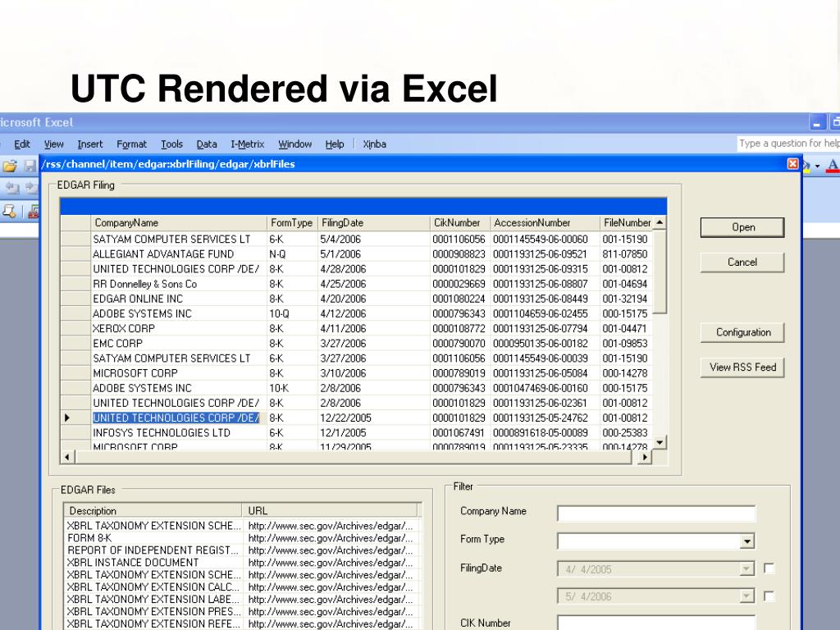Image resolution: width=840 pixels, height=630 pixels.
Task: Open the Tools menu
Action: point(171,144)
